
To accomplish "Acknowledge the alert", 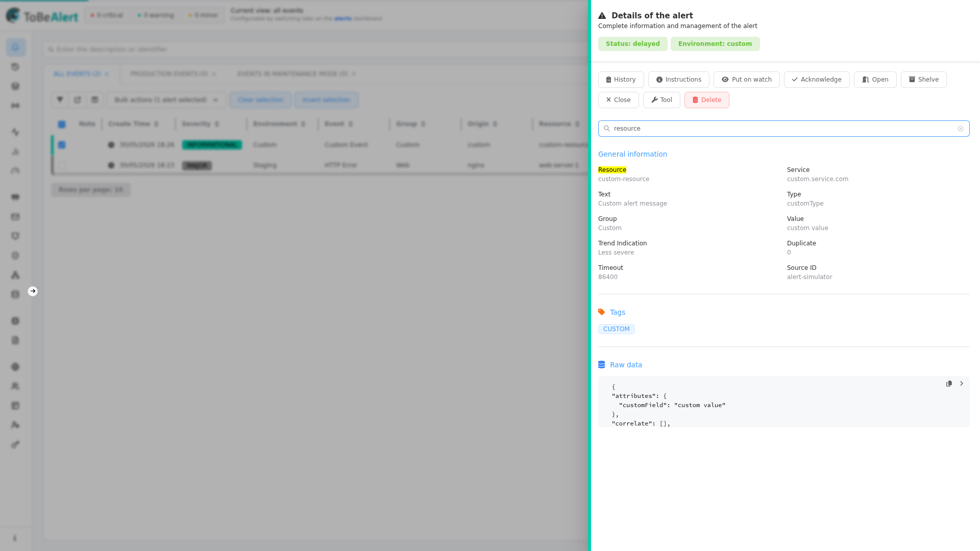I will (x=817, y=80).
